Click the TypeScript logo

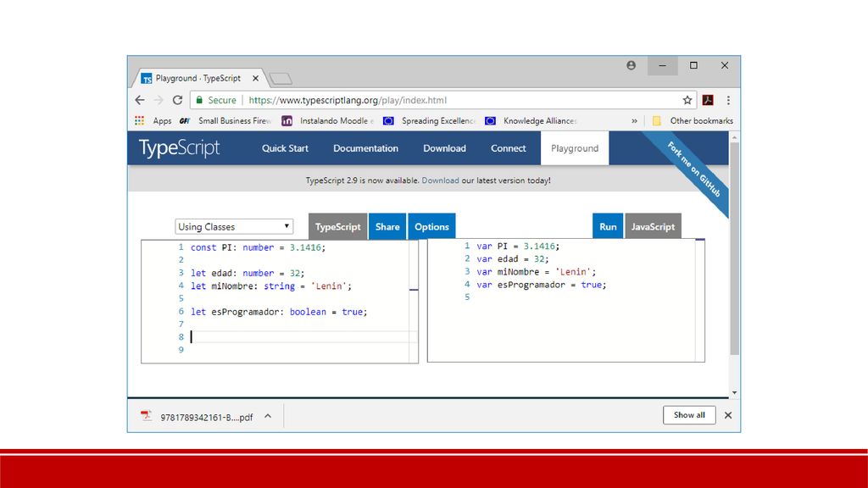179,148
